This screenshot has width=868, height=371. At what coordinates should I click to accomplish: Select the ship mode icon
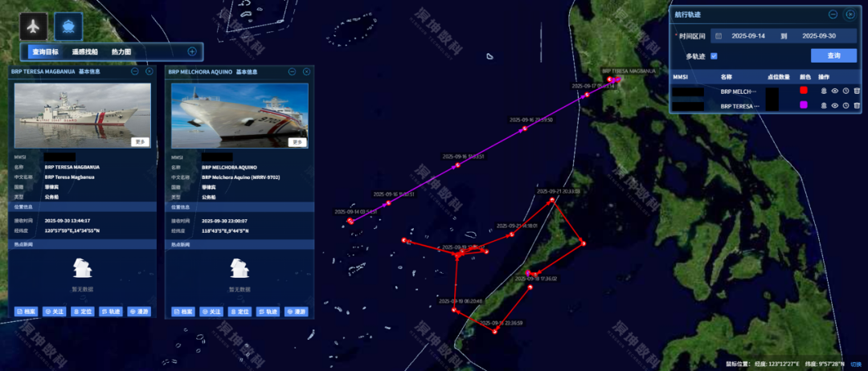pyautogui.click(x=68, y=26)
